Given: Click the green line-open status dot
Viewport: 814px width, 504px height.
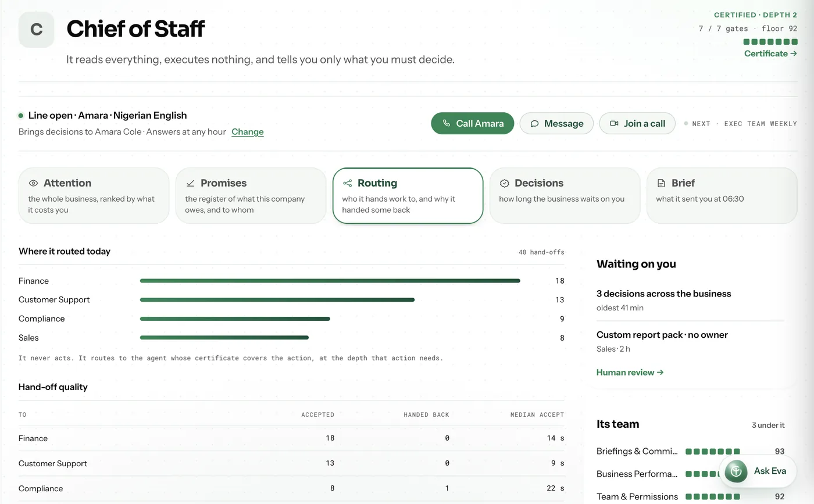Looking at the screenshot, I should (x=21, y=116).
